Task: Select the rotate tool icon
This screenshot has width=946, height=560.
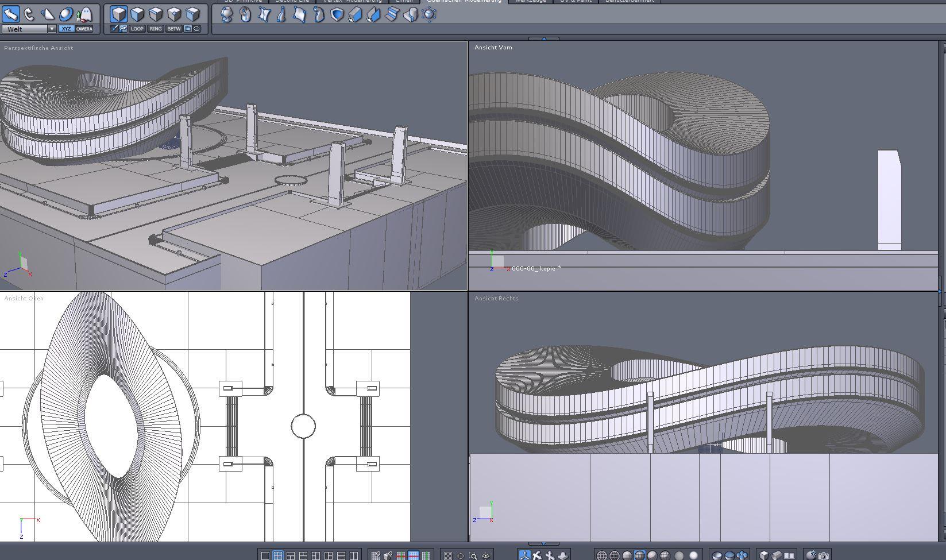Action: 29,14
